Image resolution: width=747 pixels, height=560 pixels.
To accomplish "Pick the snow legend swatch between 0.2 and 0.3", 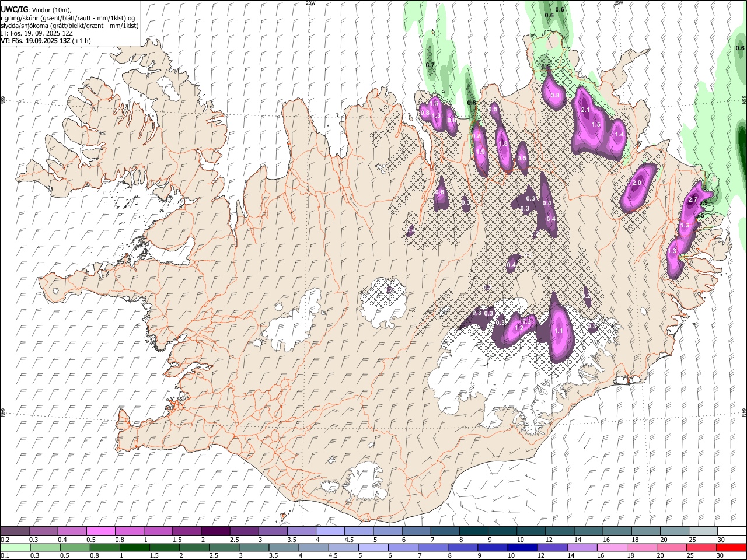I will 15,531.
